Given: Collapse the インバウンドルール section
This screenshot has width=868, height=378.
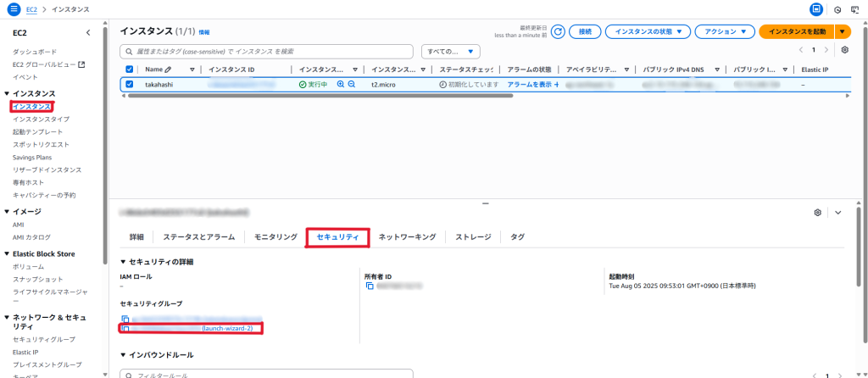Looking at the screenshot, I should pos(123,355).
